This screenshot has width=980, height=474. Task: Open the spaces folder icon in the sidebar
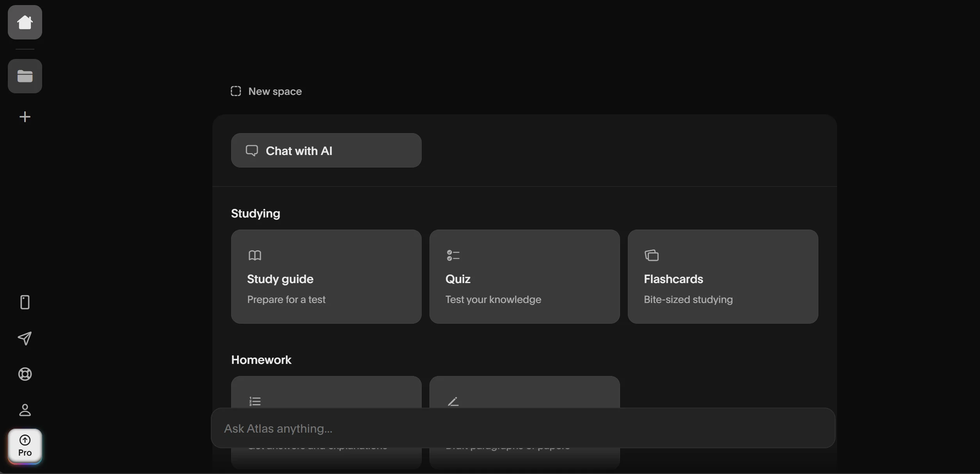coord(25,76)
